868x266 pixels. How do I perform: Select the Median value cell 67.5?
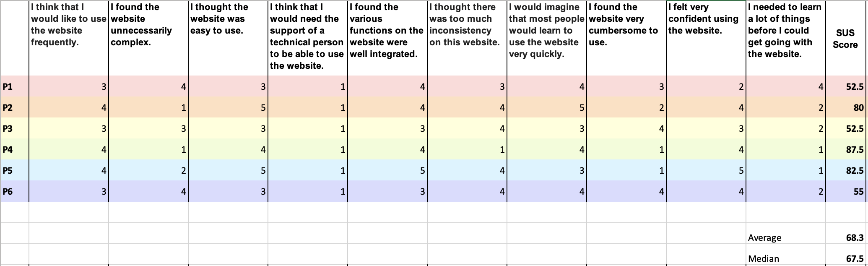[x=846, y=258]
